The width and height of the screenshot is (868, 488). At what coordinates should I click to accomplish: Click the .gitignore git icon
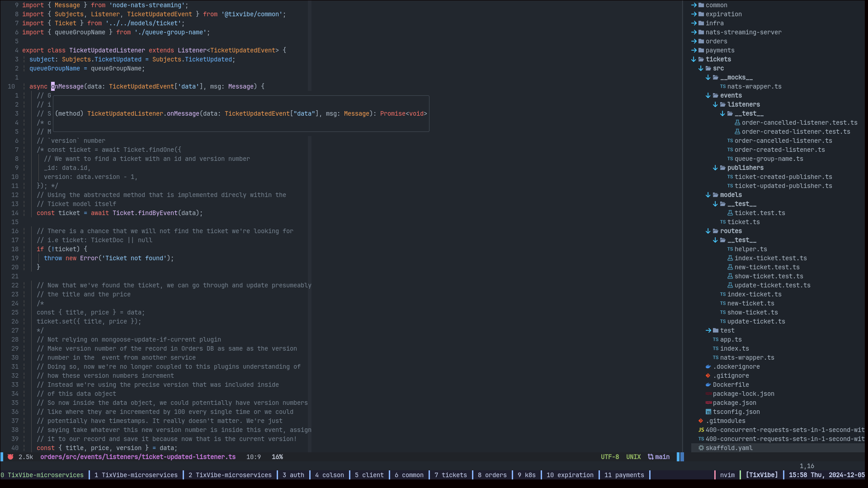(708, 375)
